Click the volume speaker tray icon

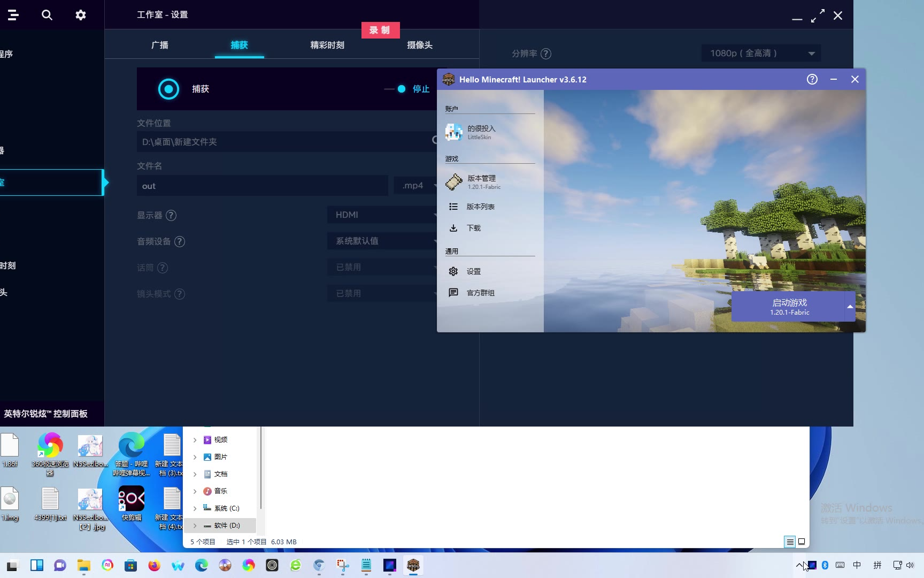tap(910, 565)
